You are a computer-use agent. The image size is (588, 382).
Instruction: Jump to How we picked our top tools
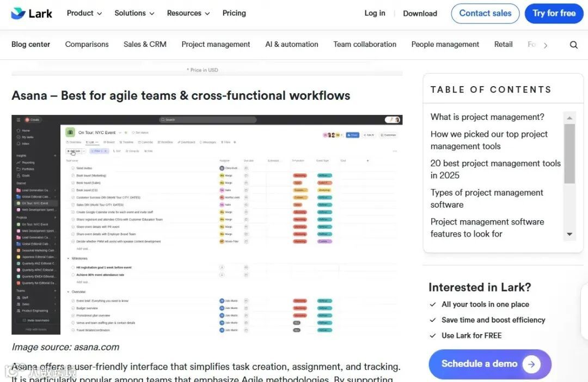pos(489,140)
